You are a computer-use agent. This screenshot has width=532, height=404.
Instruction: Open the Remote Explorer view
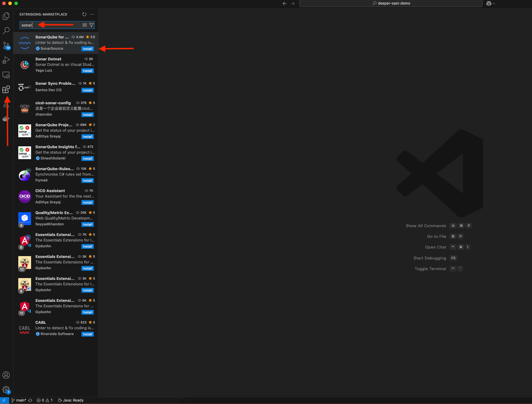click(6, 75)
